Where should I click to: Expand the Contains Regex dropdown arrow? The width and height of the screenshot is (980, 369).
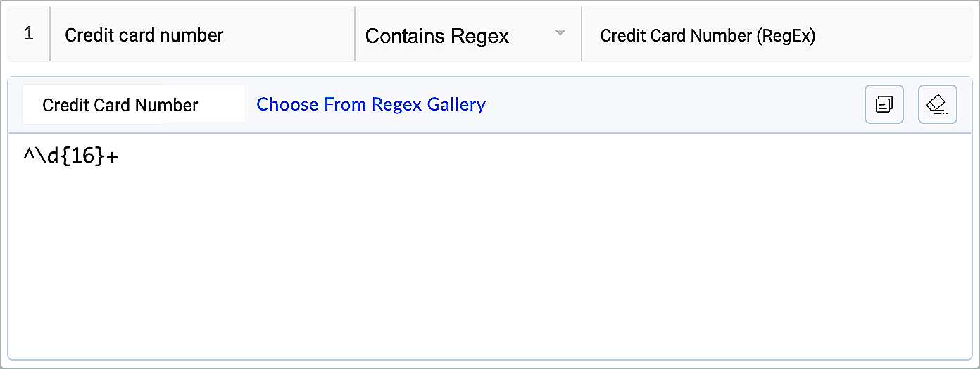pos(560,34)
